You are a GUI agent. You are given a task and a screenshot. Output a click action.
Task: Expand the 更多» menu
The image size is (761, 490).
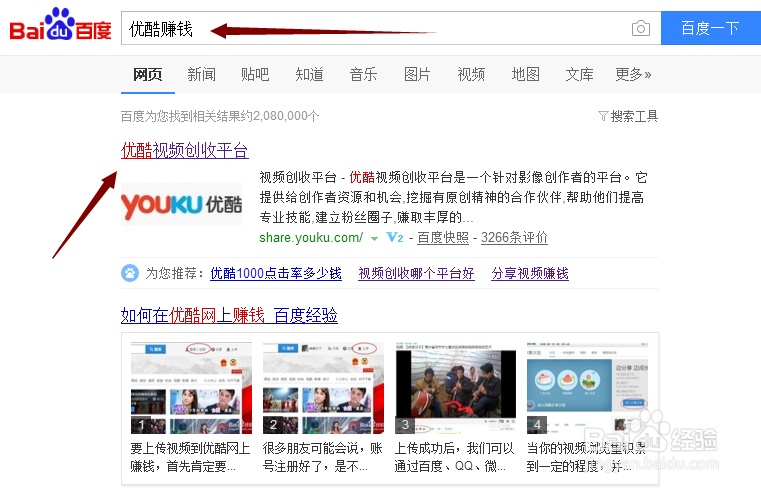(x=633, y=74)
